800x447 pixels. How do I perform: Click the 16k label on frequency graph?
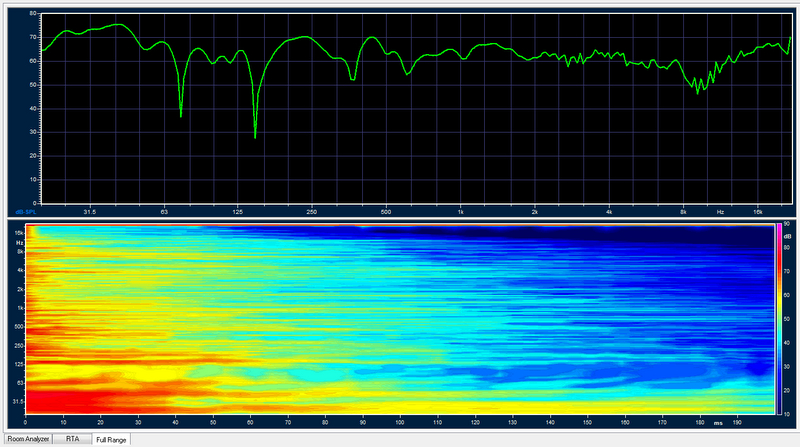[x=758, y=212]
